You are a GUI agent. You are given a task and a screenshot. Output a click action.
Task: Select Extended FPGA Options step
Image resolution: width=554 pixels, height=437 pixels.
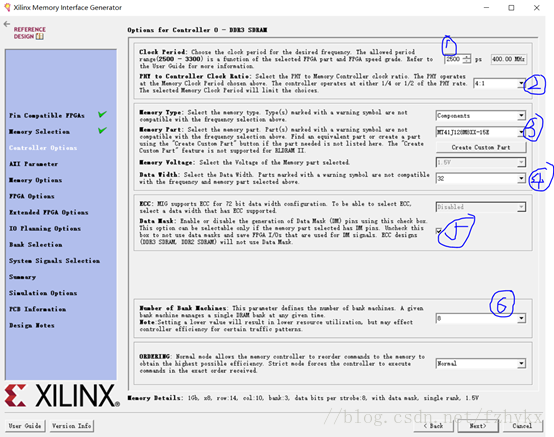point(49,212)
